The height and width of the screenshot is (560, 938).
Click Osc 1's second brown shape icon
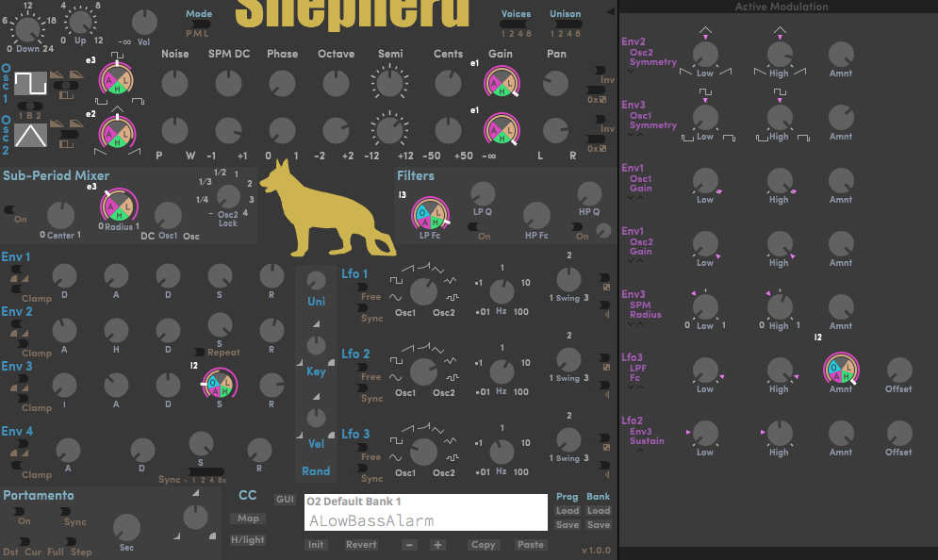point(76,74)
